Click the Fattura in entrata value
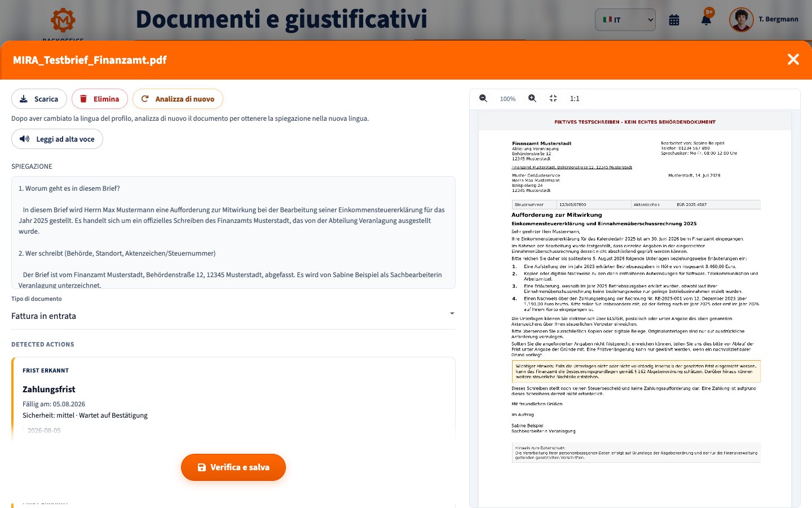Viewport: 812px width, 508px height. (43, 316)
